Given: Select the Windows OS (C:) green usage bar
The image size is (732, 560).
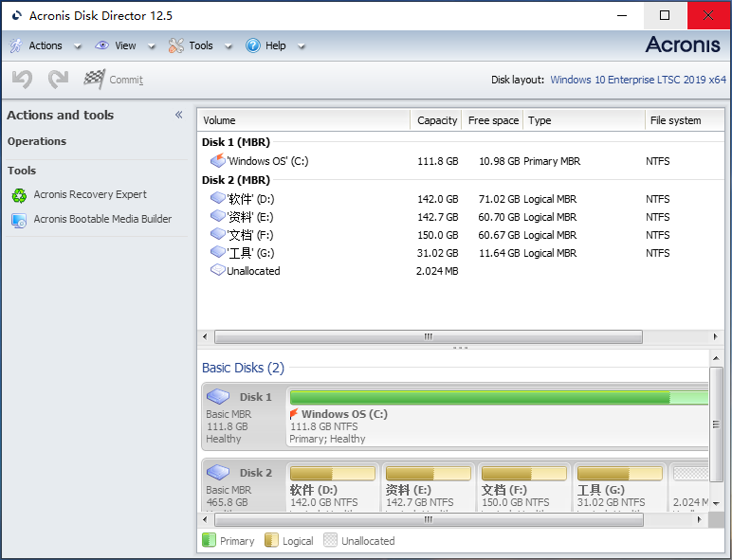Looking at the screenshot, I should point(499,398).
